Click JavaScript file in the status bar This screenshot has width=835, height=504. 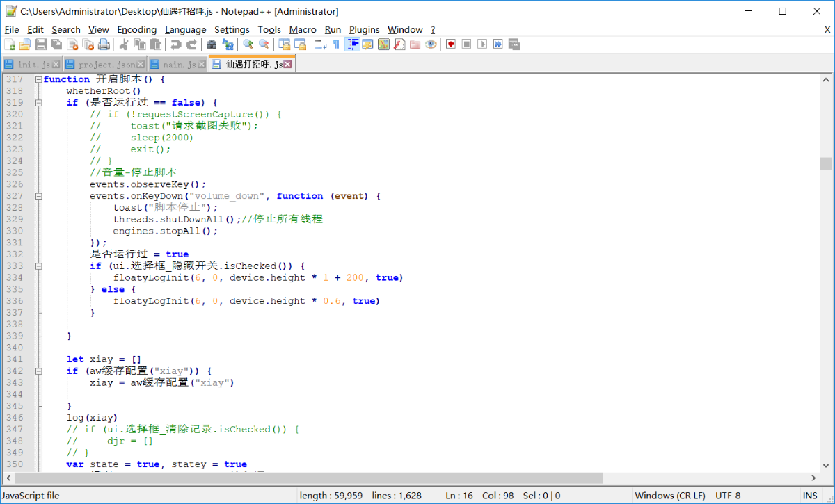(x=31, y=496)
